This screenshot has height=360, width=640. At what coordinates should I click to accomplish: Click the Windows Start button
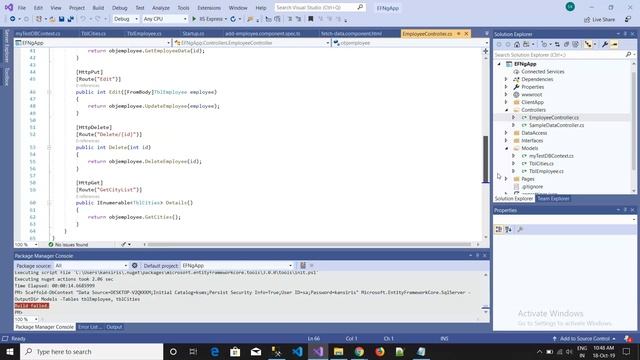(x=10, y=351)
